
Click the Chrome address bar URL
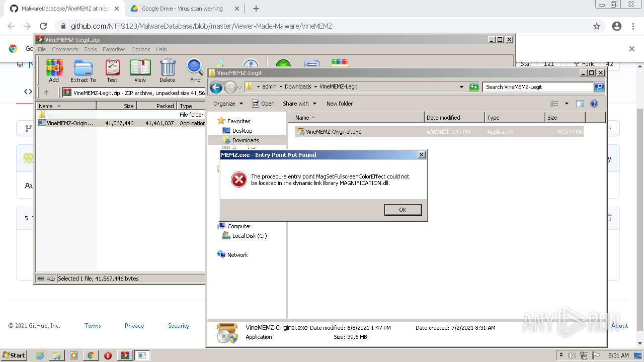(x=201, y=26)
